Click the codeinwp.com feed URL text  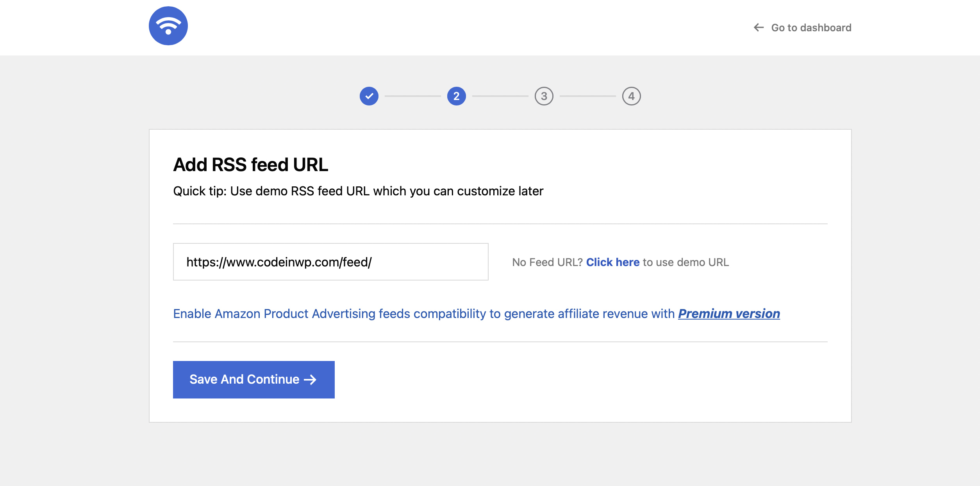(279, 262)
